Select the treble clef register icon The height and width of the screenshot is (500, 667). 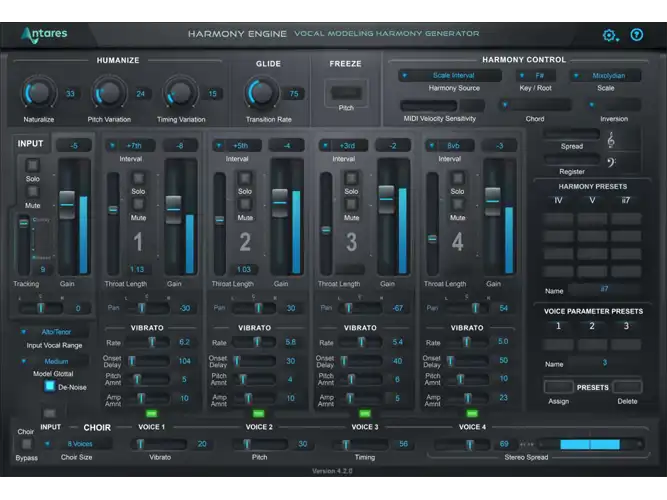pos(611,140)
